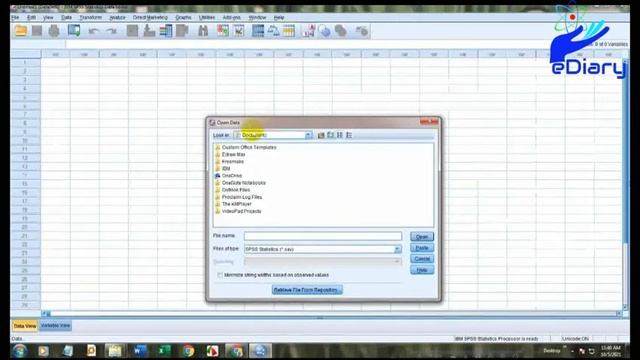Click the Redo arrow in SPSS toolbar
Image resolution: width=640 pixels, height=360 pixels.
point(111,31)
